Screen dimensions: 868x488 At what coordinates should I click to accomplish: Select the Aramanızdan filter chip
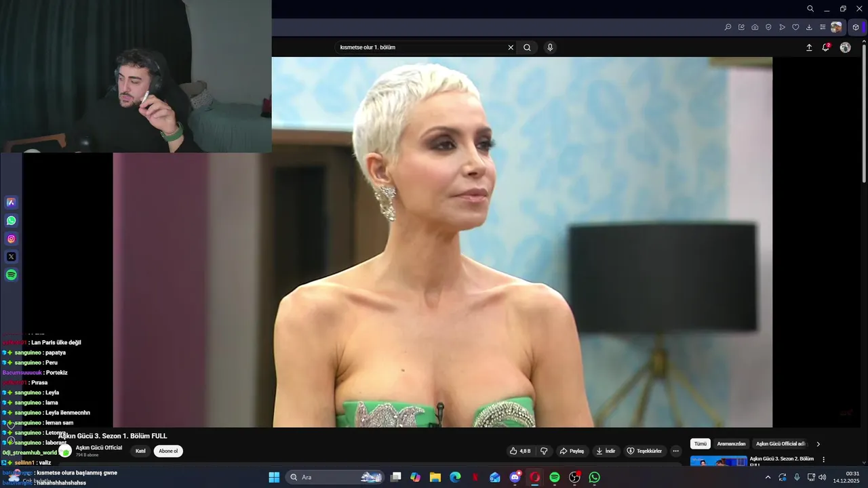[731, 444]
